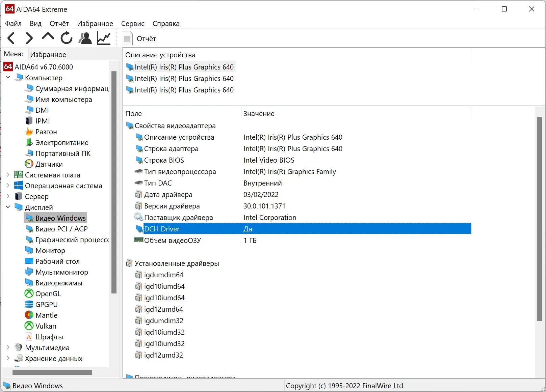546x392 pixels.
Task: Open the Сервис menu
Action: click(x=133, y=24)
